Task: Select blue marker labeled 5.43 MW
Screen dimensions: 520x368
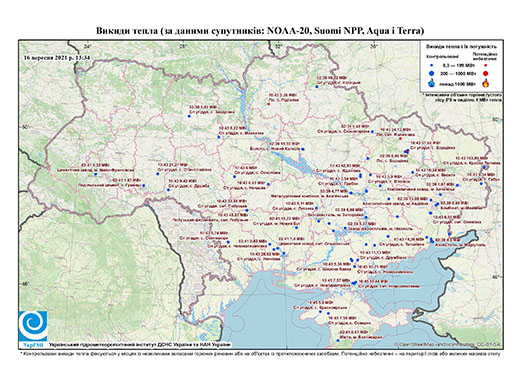Action: point(189,116)
